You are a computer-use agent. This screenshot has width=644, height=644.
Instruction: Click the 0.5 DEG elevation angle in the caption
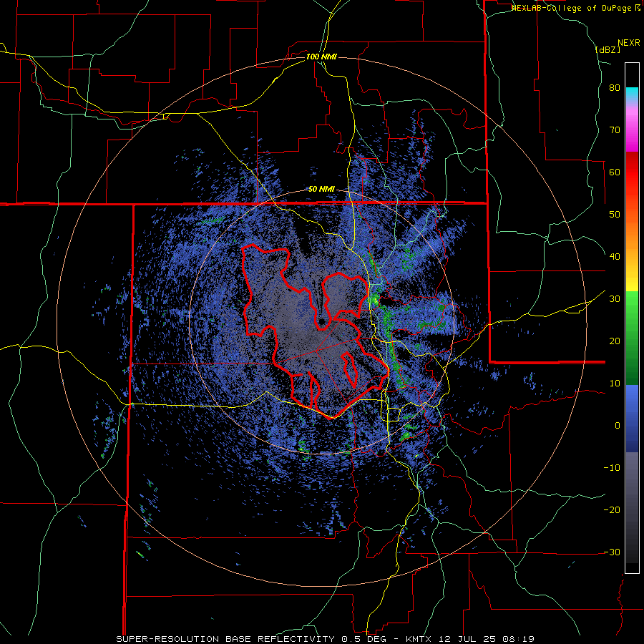(365, 639)
